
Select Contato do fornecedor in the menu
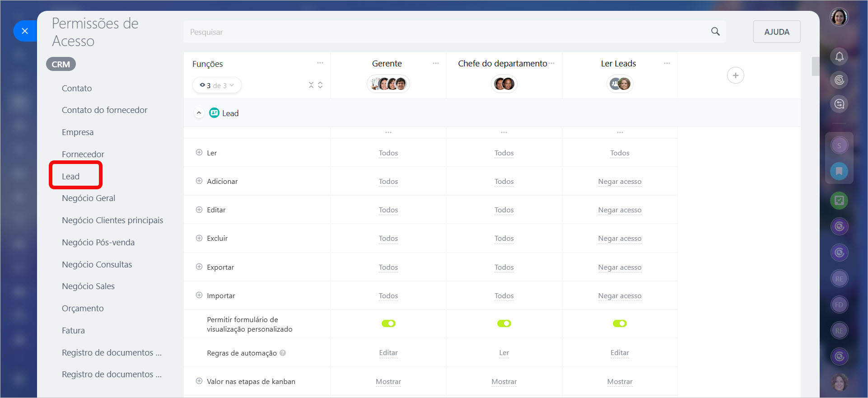[105, 110]
